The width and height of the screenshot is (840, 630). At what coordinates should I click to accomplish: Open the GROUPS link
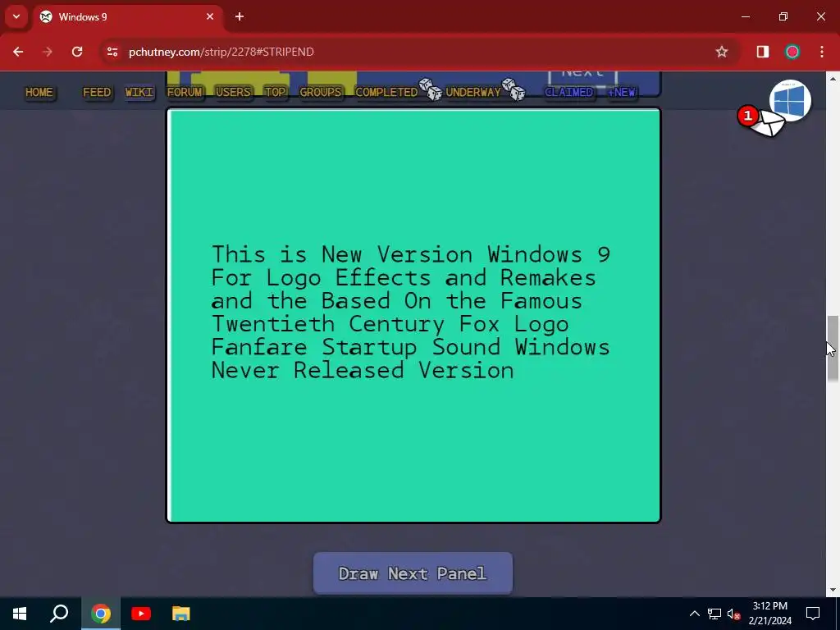321,92
